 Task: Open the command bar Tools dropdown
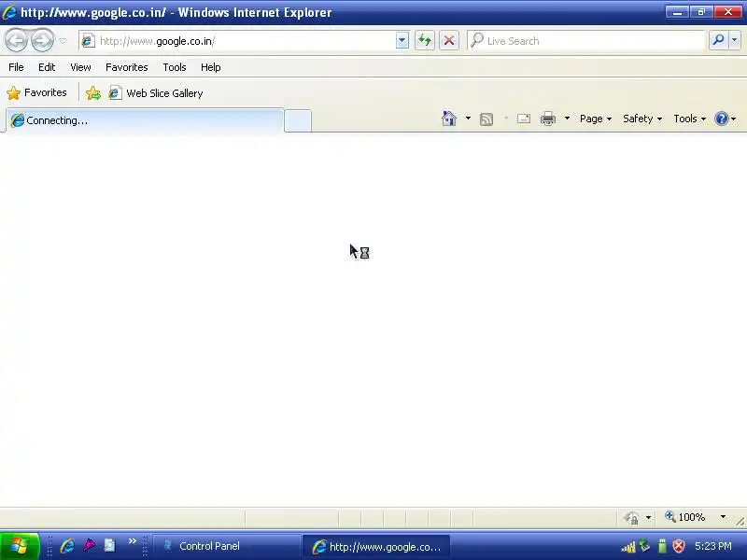click(689, 119)
